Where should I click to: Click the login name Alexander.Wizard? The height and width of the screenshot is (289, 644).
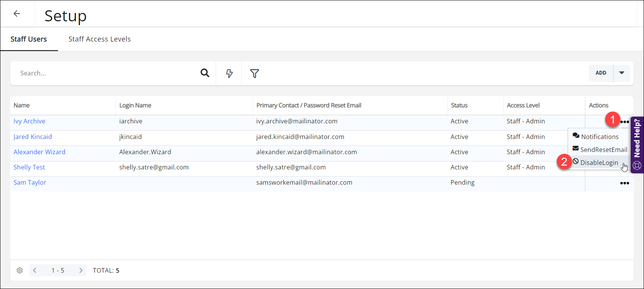click(x=145, y=152)
